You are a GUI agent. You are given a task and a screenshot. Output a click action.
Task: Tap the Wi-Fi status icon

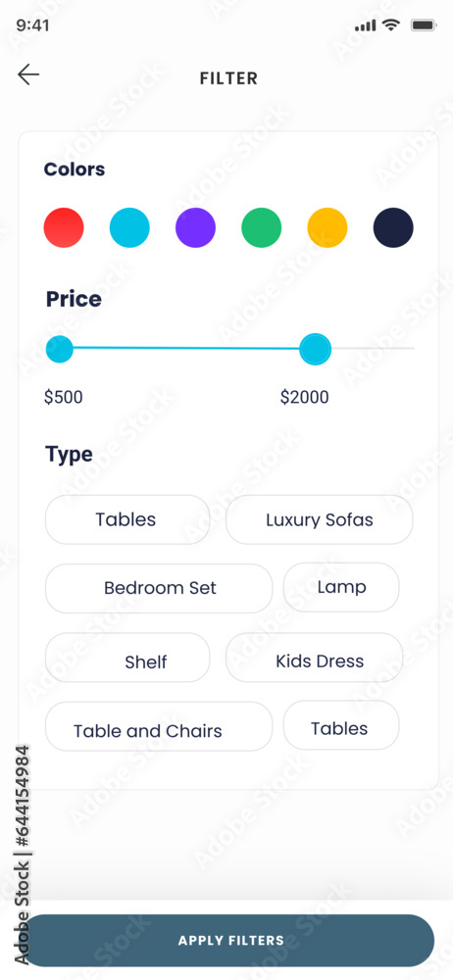[391, 25]
